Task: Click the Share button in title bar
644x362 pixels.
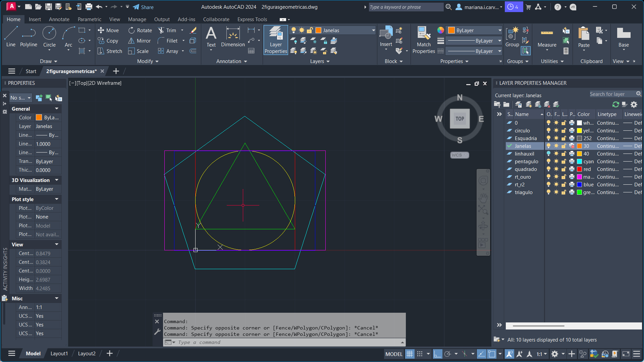Action: click(x=143, y=7)
